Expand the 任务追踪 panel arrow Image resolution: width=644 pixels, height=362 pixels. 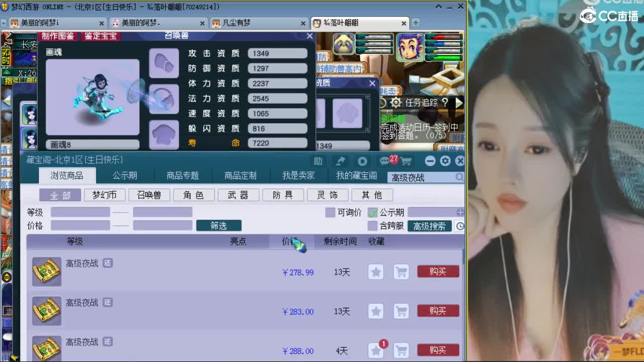pyautogui.click(x=459, y=103)
